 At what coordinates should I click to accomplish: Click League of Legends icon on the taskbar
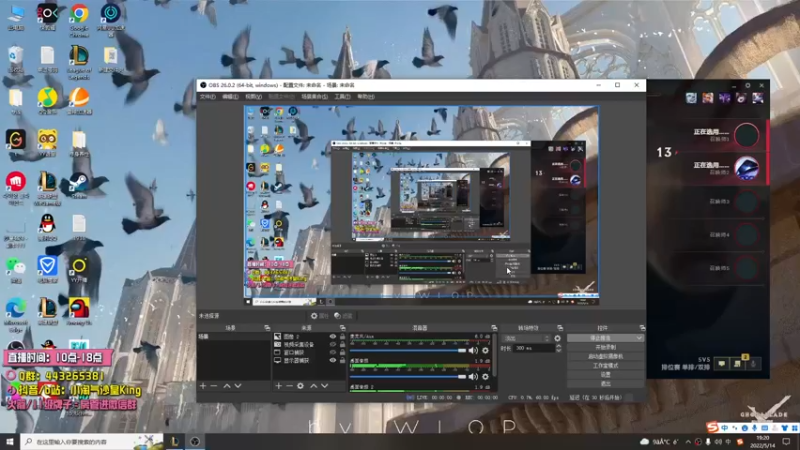pos(174,441)
